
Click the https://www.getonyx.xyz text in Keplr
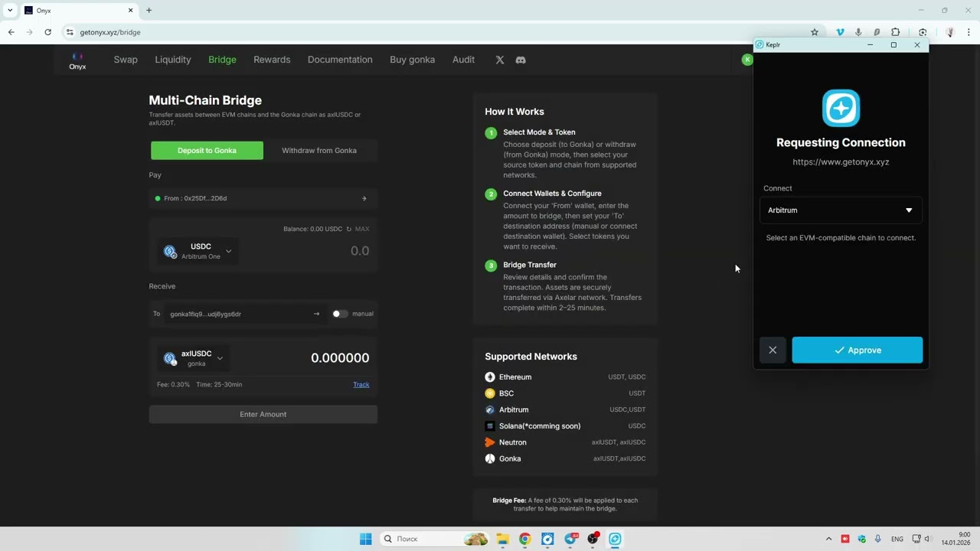coord(841,162)
